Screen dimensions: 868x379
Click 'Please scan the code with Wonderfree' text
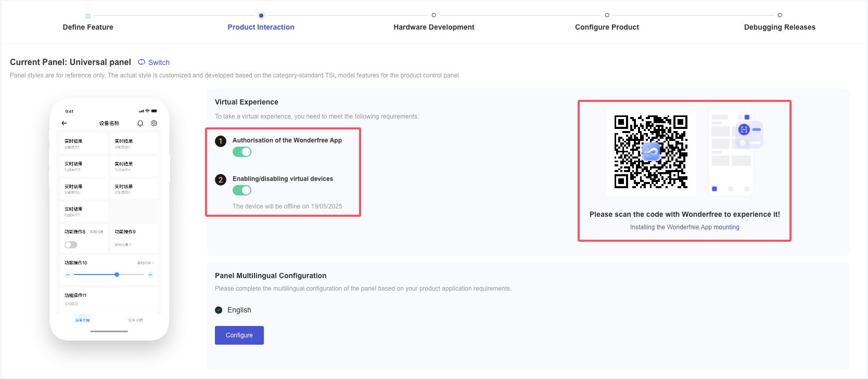(685, 214)
